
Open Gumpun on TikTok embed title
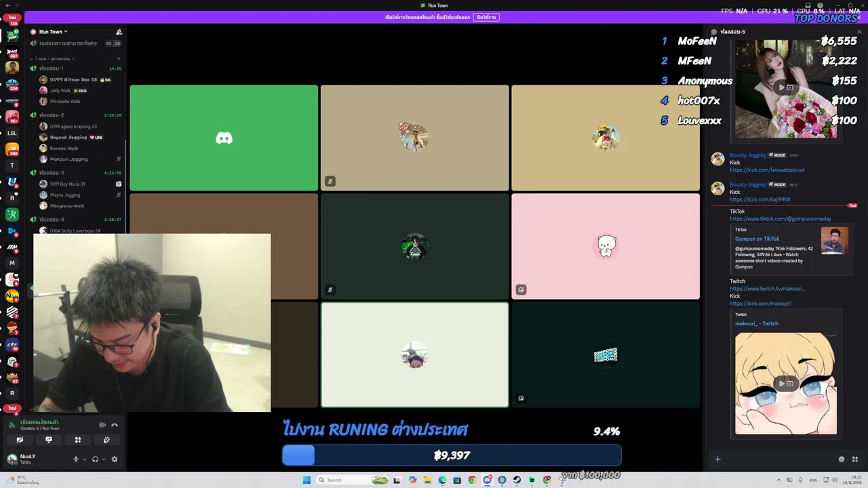pyautogui.click(x=757, y=239)
